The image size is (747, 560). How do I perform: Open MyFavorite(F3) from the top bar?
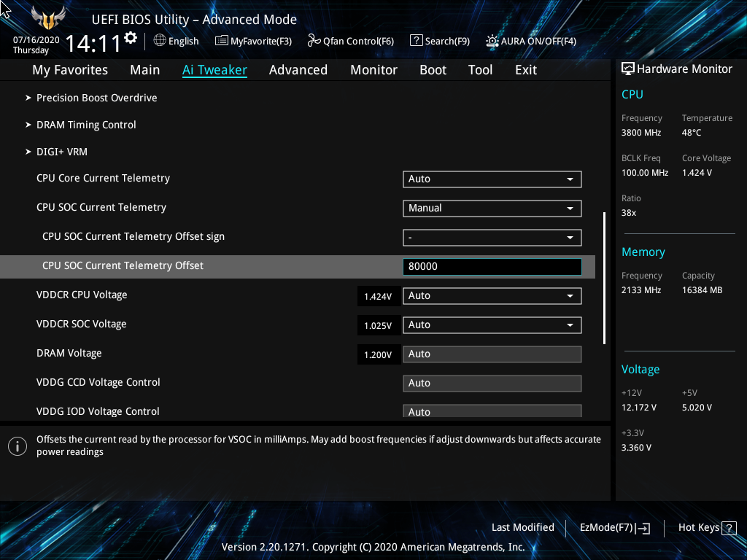pyautogui.click(x=253, y=41)
